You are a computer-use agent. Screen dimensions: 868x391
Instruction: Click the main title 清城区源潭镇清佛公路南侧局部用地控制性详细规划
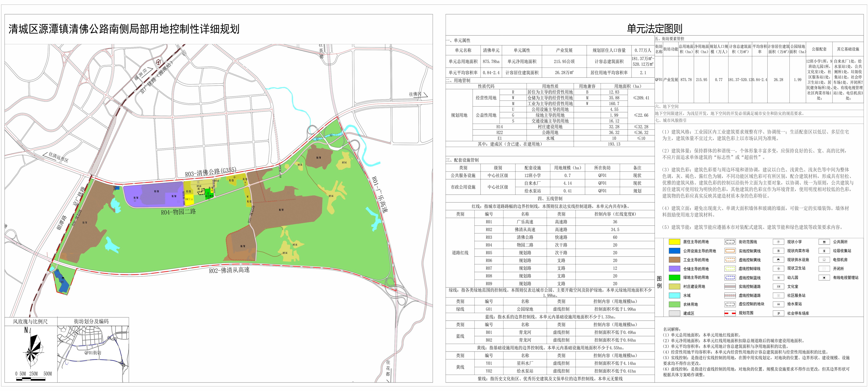[x=124, y=29]
